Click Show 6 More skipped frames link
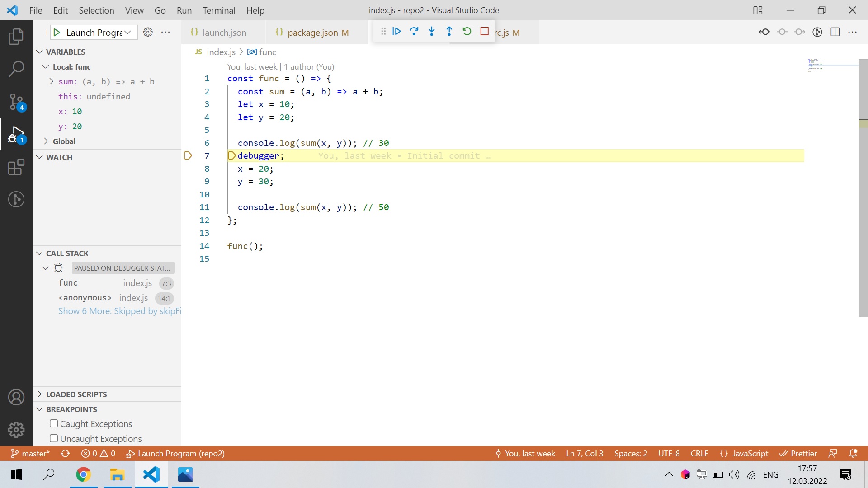Screen dimensions: 868x488 pyautogui.click(x=119, y=311)
